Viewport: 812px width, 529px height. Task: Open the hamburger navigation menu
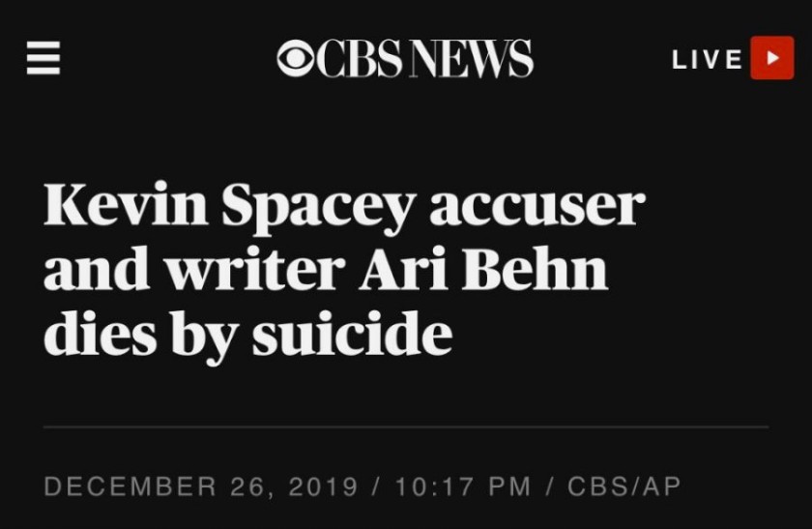43,59
